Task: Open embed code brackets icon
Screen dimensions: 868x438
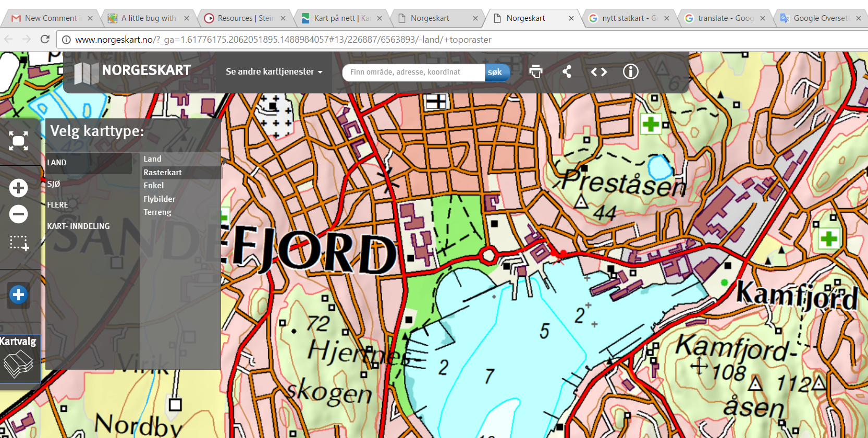Action: pos(598,71)
